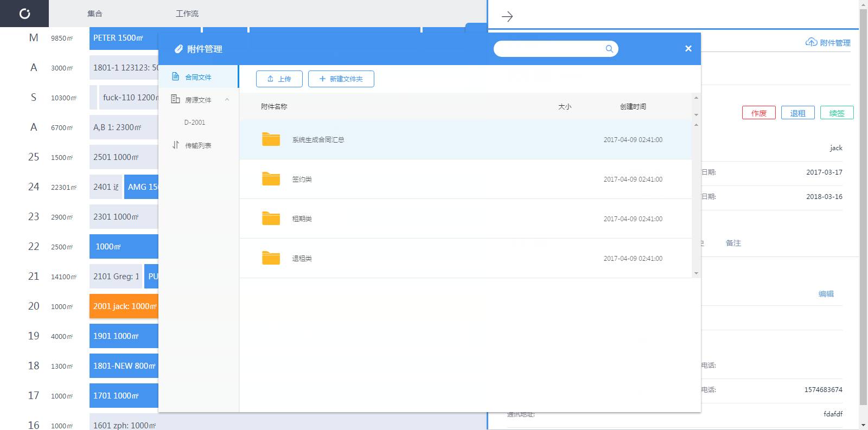The height and width of the screenshot is (430, 868).
Task: Click the paperclip icon in dialog header
Action: point(178,49)
